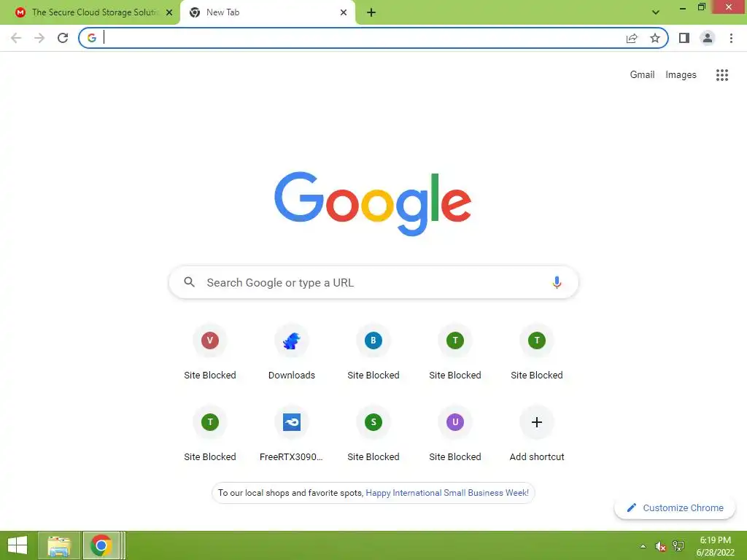Click the forward navigation arrow
747x560 pixels.
coord(39,38)
